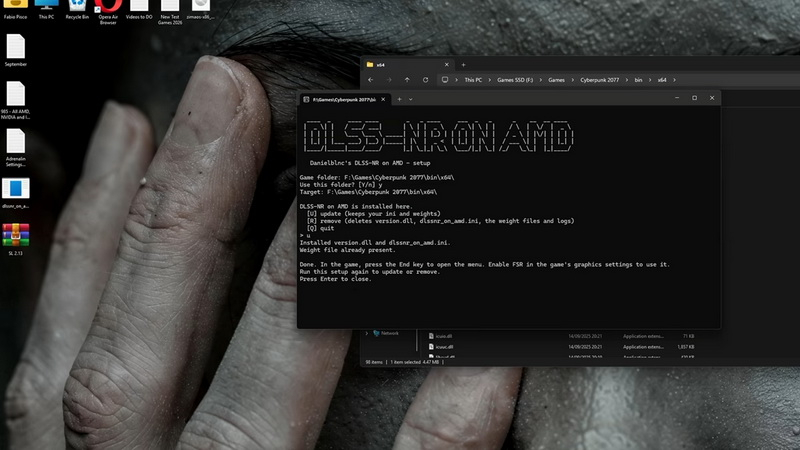Screen dimensions: 800x450
Task: Open the Recycle Bin desktop icon
Action: coord(77,8)
